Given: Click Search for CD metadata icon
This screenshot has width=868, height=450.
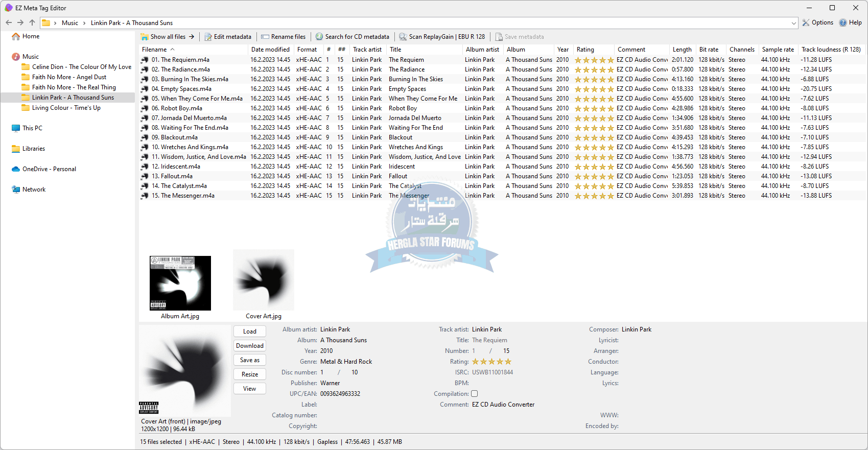Looking at the screenshot, I should [x=319, y=37].
